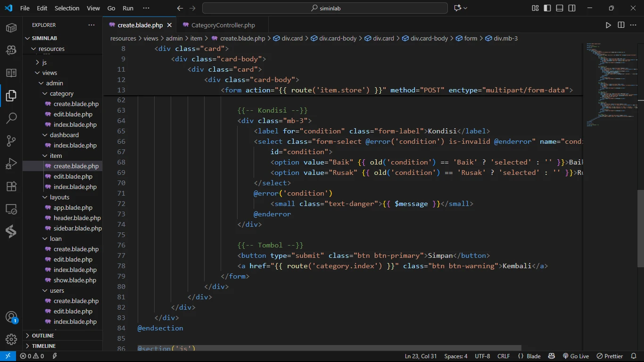Open Run and Debug view

tap(11, 164)
